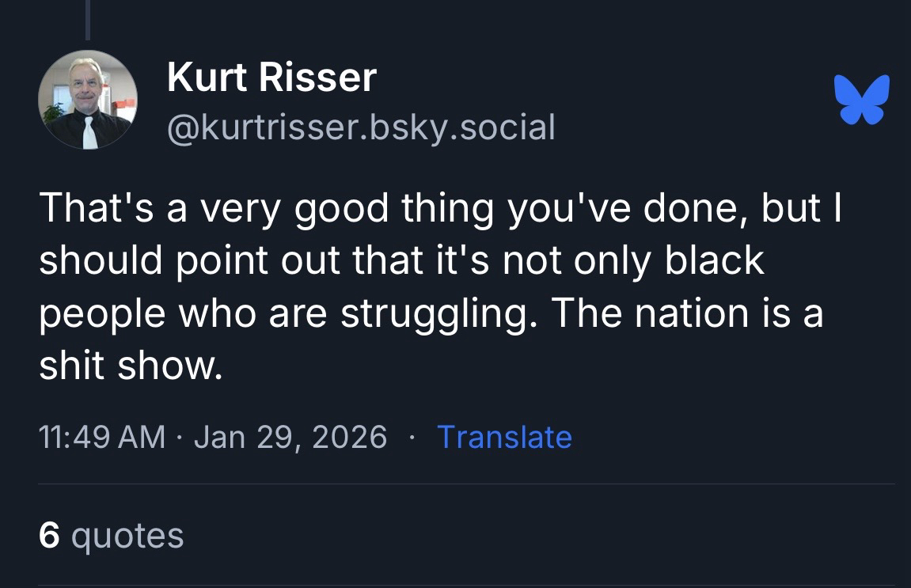Translate this post
Screen dimensions: 911x588
[504, 437]
